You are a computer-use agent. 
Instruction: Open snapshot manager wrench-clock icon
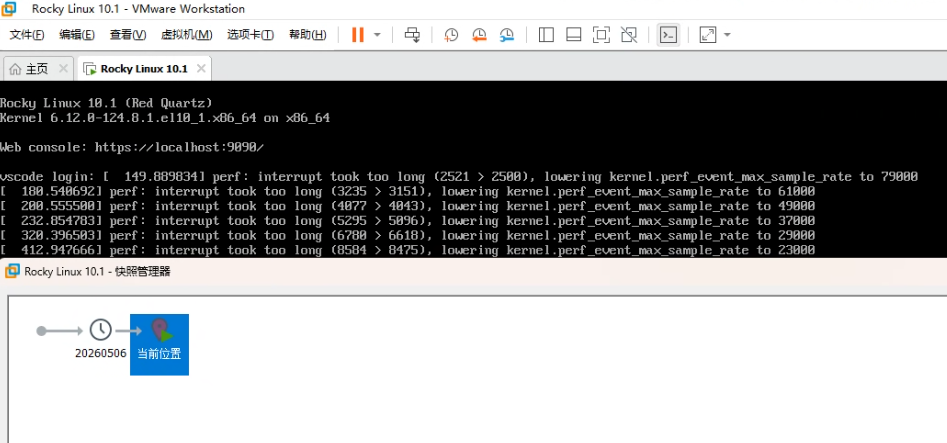tap(507, 35)
